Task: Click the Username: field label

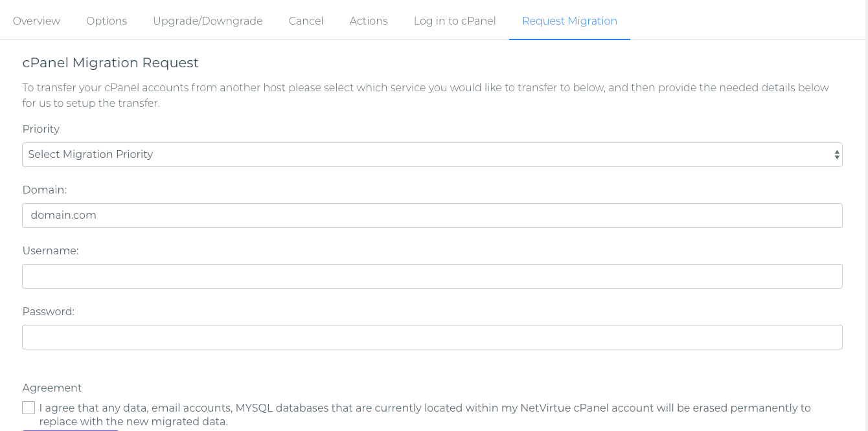Action: click(x=51, y=250)
